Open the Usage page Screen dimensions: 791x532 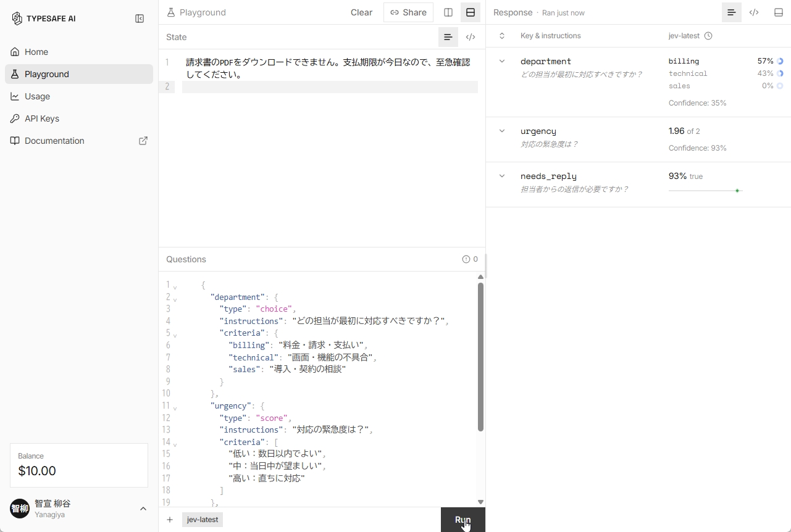(79, 96)
